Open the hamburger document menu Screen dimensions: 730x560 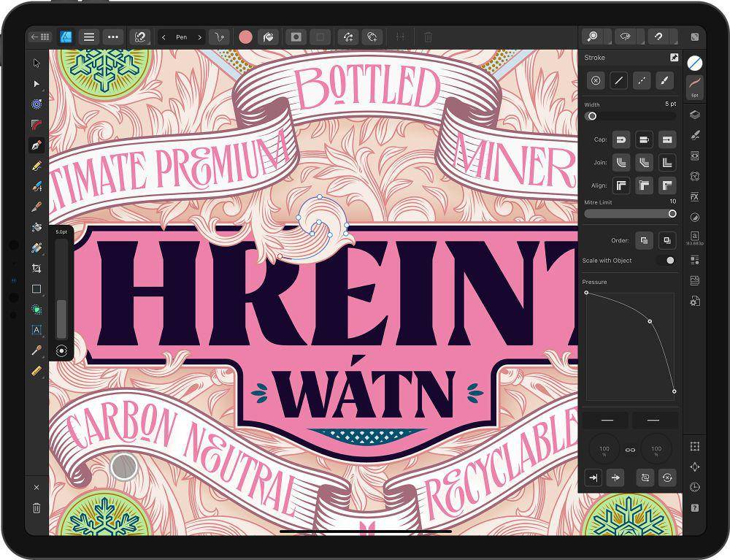pos(89,37)
